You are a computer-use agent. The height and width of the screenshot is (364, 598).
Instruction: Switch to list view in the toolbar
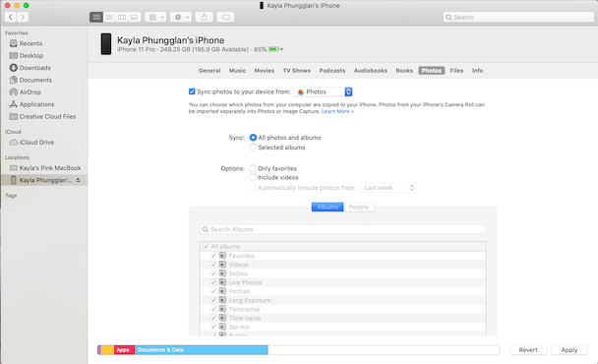(x=109, y=17)
